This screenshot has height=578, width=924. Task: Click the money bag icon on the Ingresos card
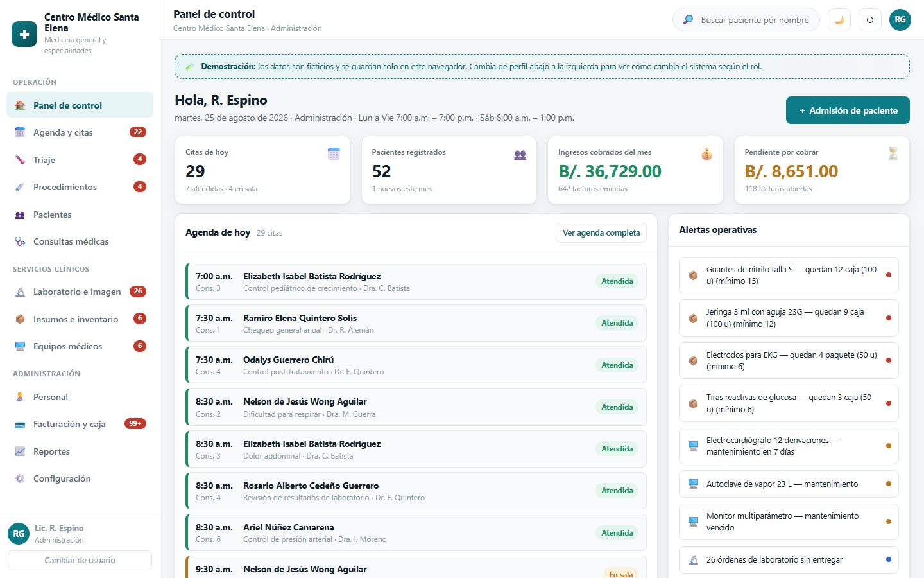click(706, 153)
